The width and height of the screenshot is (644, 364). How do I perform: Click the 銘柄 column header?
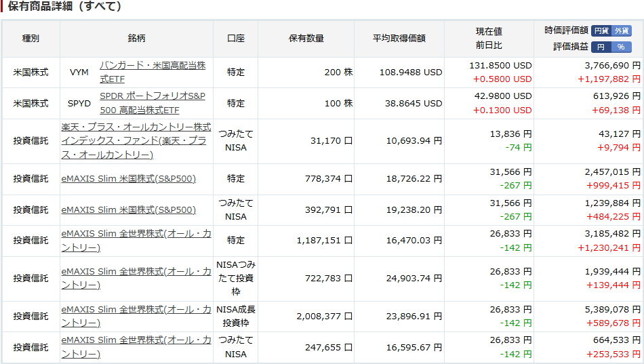click(x=136, y=39)
